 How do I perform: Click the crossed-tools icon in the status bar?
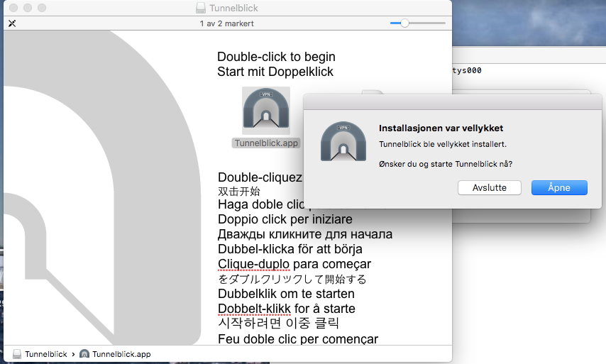12,23
